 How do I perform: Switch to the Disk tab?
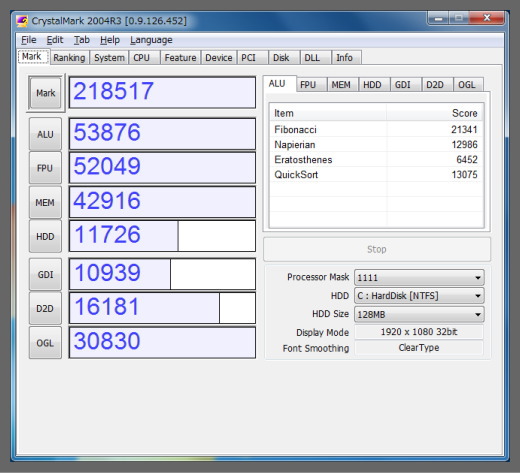(x=284, y=58)
